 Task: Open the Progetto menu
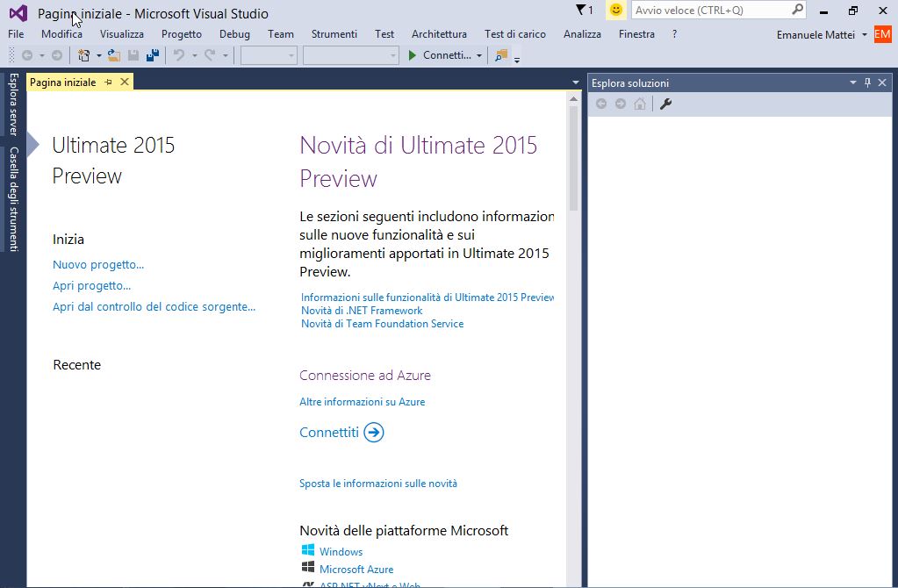click(x=182, y=34)
